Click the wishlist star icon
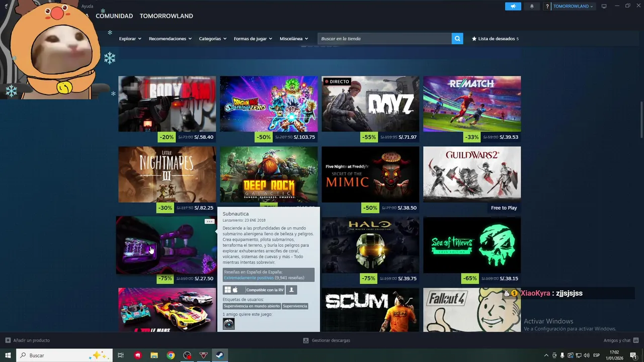The width and height of the screenshot is (644, 362). pos(474,39)
